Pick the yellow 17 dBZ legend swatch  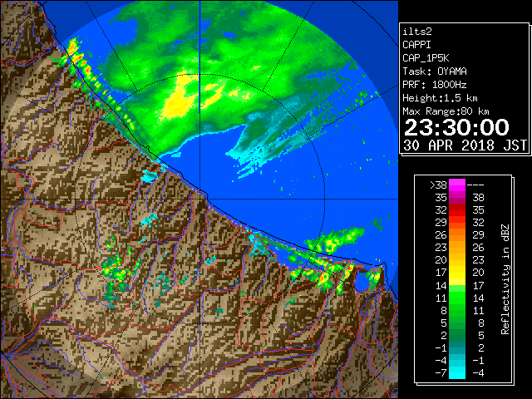pyautogui.click(x=457, y=273)
